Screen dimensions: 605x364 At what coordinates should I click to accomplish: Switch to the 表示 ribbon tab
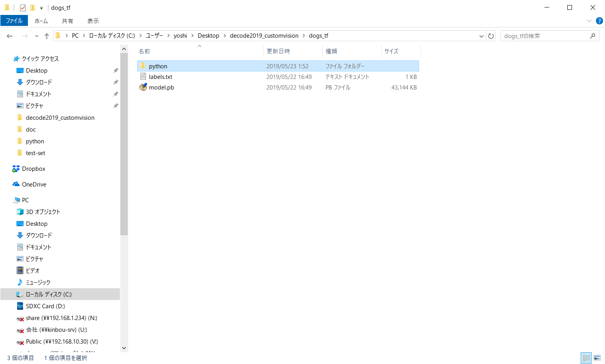[93, 21]
